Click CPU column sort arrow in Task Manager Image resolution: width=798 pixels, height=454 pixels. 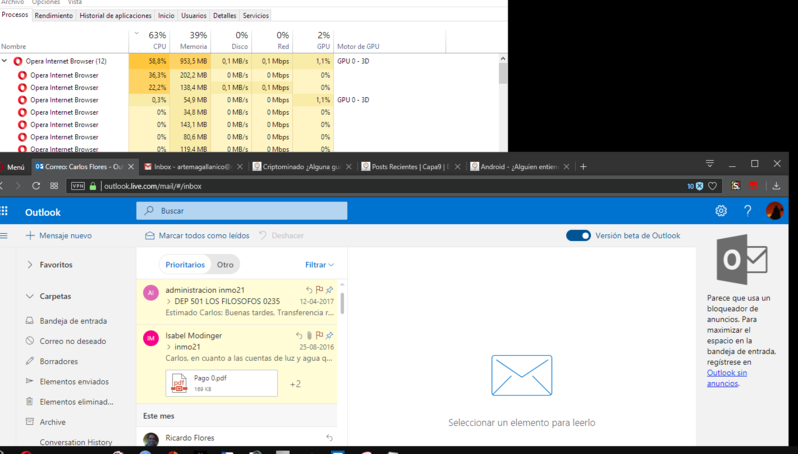136,34
